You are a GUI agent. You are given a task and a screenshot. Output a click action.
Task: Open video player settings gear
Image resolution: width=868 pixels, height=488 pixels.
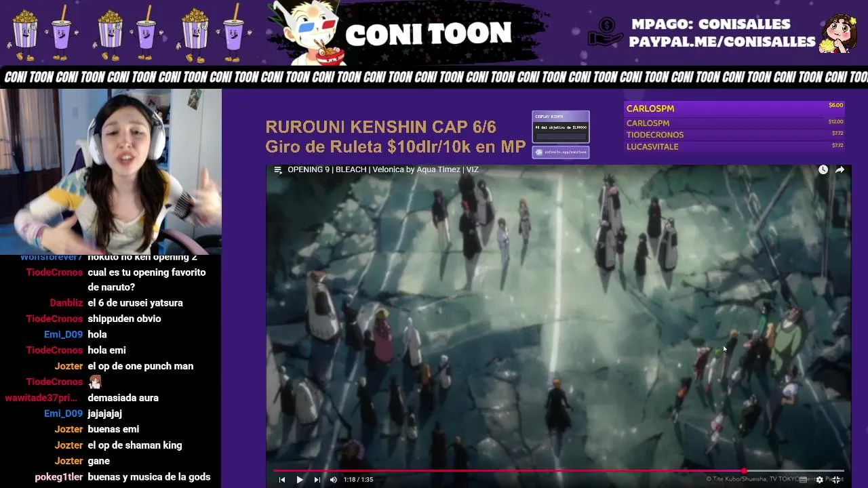(819, 480)
